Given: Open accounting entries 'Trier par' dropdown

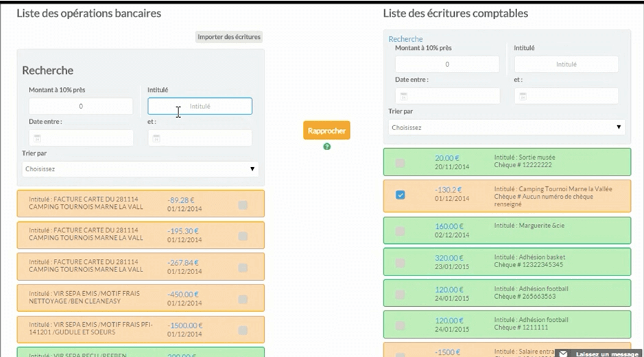Looking at the screenshot, I should [x=507, y=127].
